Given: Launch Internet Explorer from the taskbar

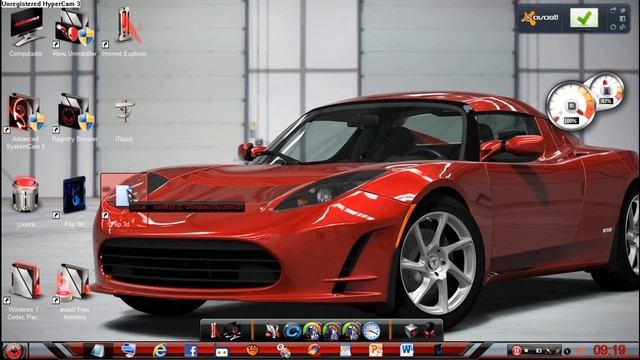Looking at the screenshot, I should [x=160, y=350].
